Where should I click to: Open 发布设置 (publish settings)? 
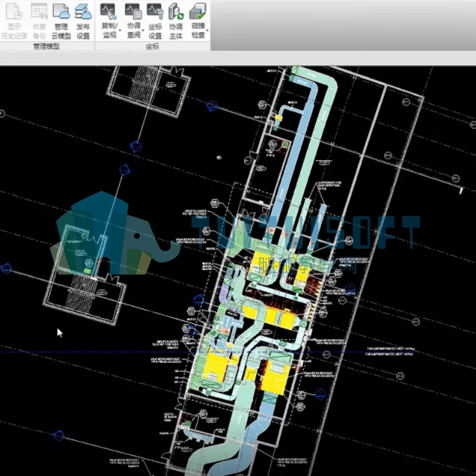[x=83, y=20]
